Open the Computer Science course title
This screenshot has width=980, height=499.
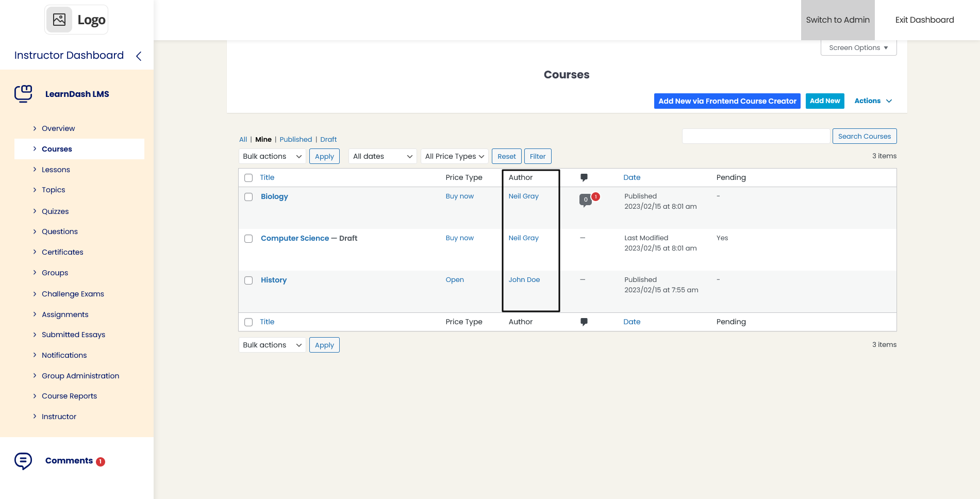click(x=295, y=238)
